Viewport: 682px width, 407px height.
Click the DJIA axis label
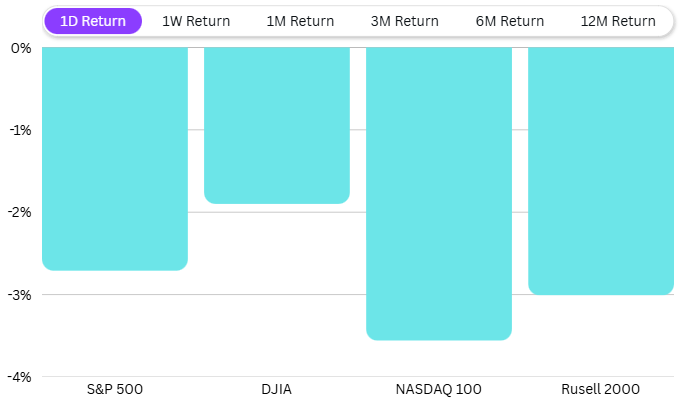pos(277,389)
